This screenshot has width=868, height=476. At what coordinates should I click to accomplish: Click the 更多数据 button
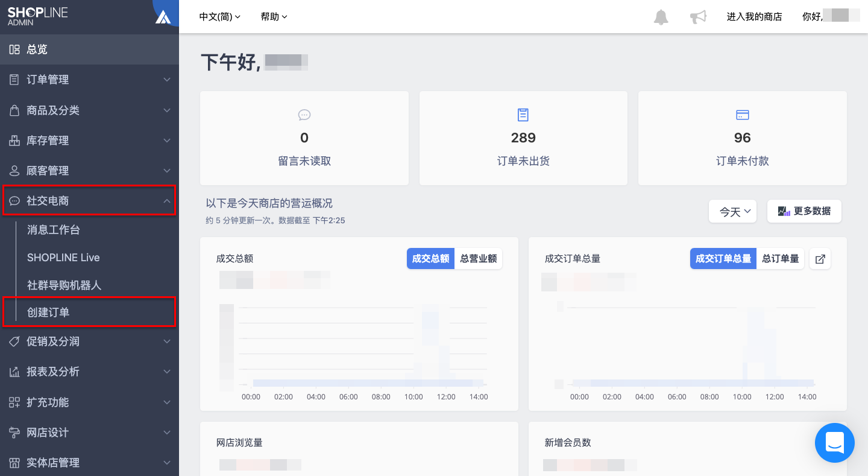tap(804, 211)
